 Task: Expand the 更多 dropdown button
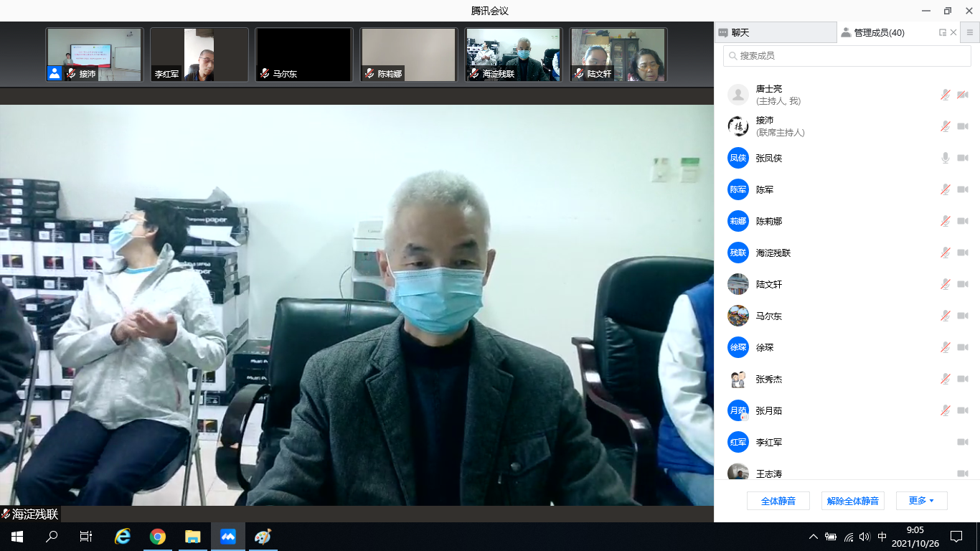[921, 501]
